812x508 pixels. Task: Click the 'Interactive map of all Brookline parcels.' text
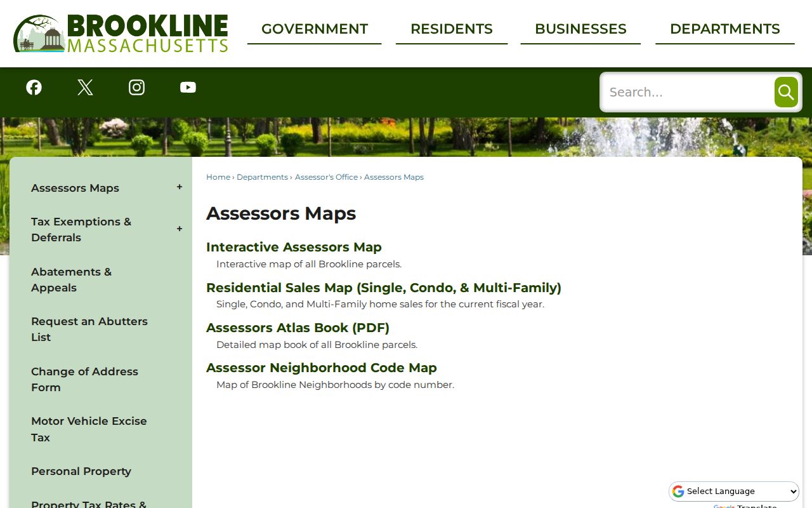coord(309,264)
